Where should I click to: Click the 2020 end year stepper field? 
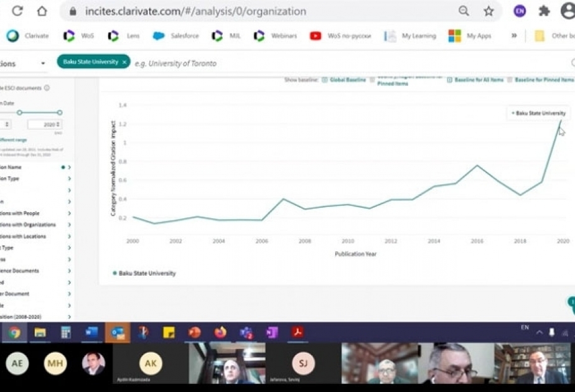pyautogui.click(x=45, y=124)
